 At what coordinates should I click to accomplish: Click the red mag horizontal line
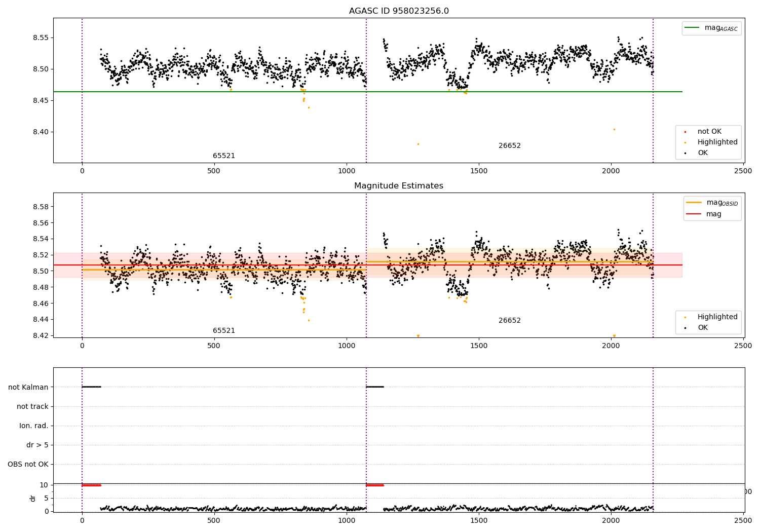368,265
